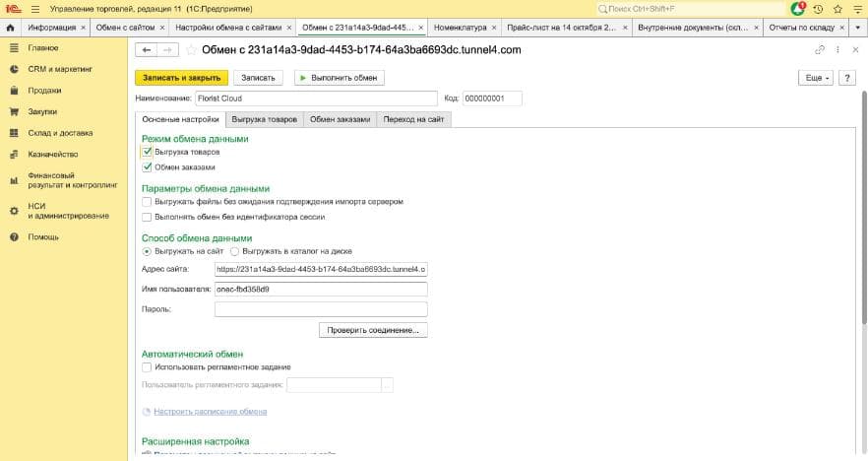Close the Отчеты по складу tab

[842, 28]
